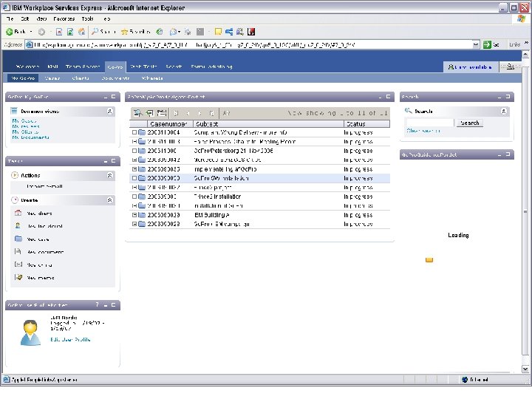The width and height of the screenshot is (532, 399).
Task: Click the New document page icon
Action: [18, 251]
